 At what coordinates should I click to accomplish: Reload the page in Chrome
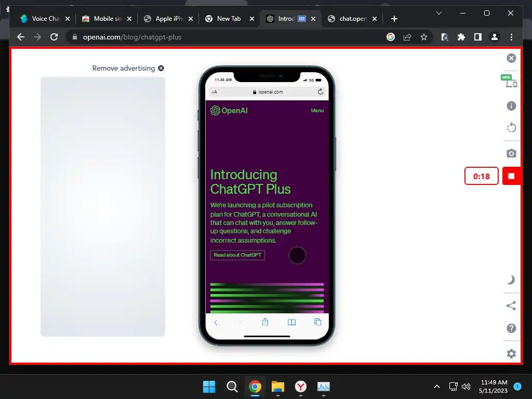coord(54,37)
